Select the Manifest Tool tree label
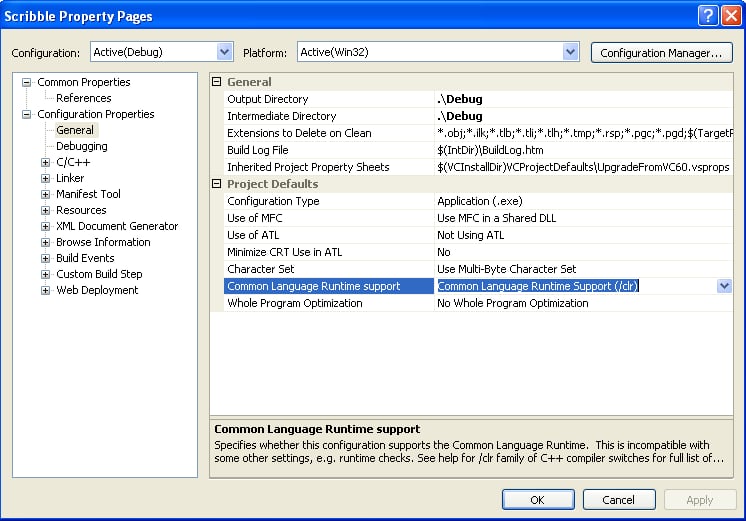 click(88, 194)
